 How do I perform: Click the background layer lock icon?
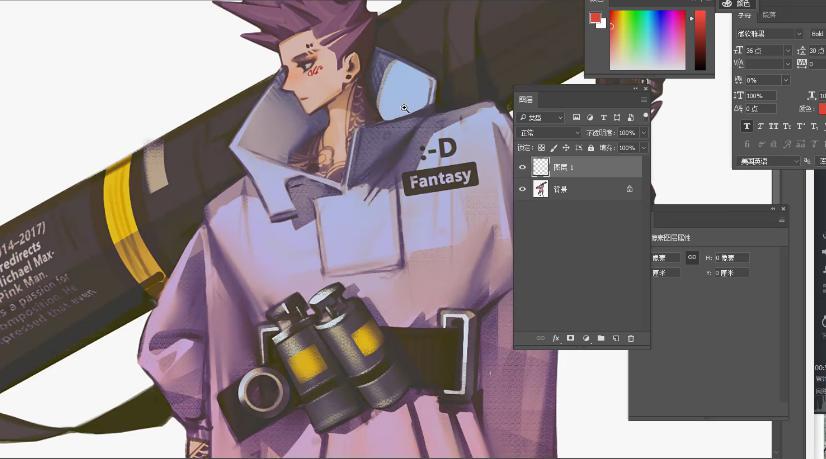630,189
